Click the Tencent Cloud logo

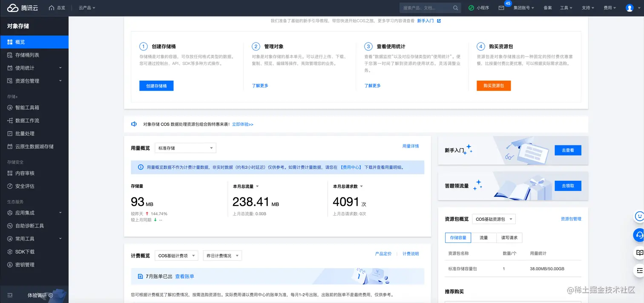tap(22, 8)
